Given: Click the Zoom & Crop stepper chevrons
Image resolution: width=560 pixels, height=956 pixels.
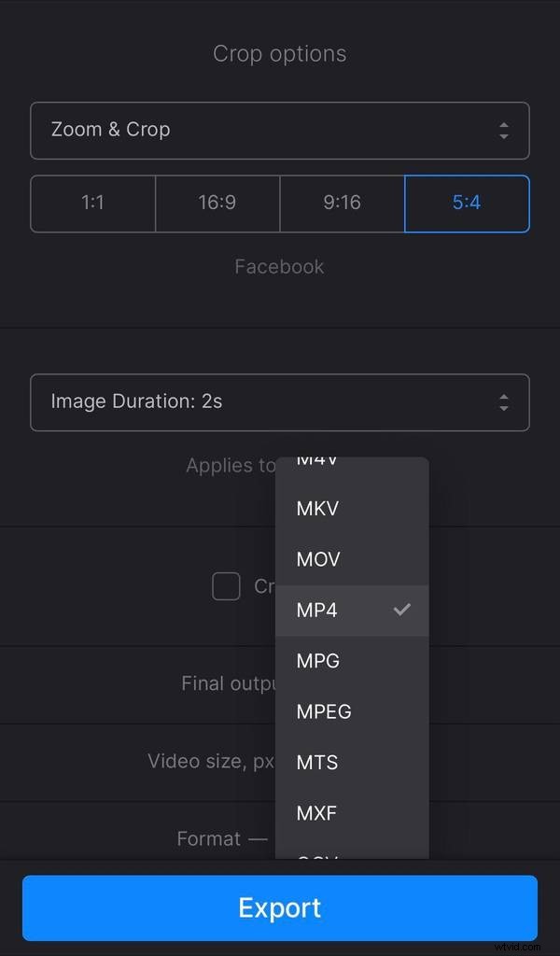Looking at the screenshot, I should click(504, 130).
